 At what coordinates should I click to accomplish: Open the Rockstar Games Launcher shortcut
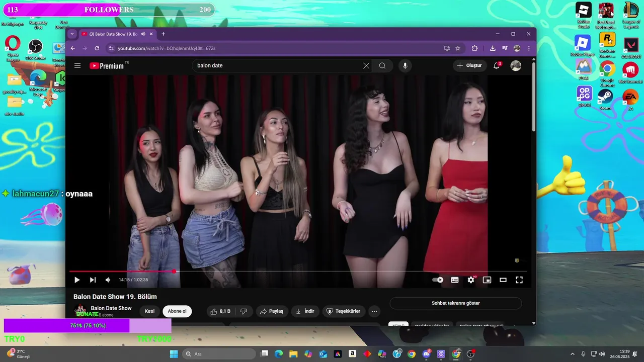point(607,45)
